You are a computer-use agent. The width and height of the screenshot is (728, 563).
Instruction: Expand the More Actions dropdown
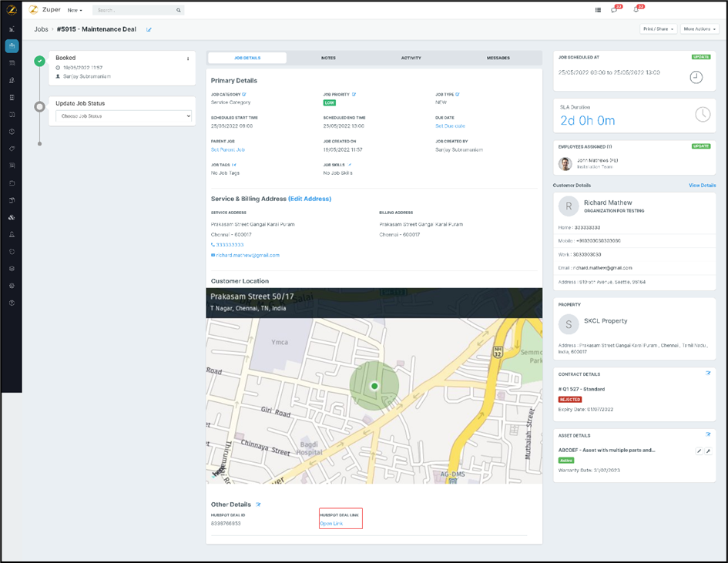point(699,29)
